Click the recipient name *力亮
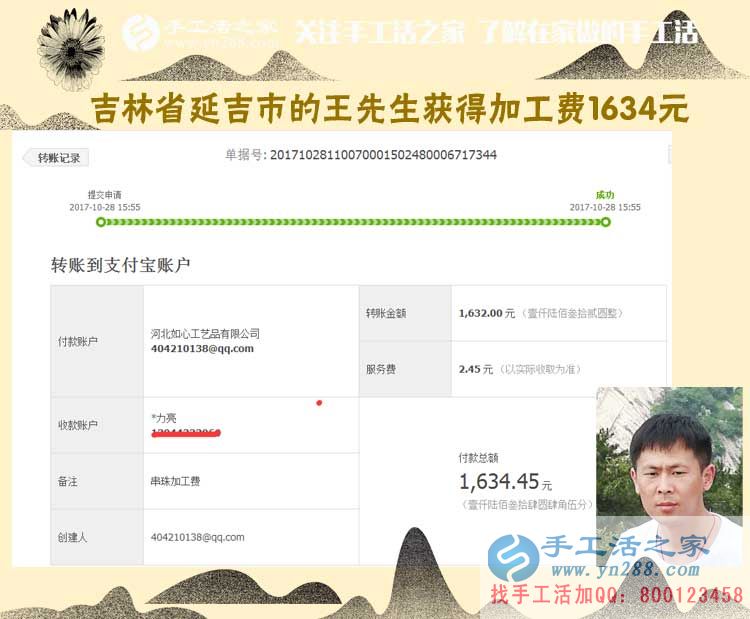This screenshot has height=619, width=750. 163,418
